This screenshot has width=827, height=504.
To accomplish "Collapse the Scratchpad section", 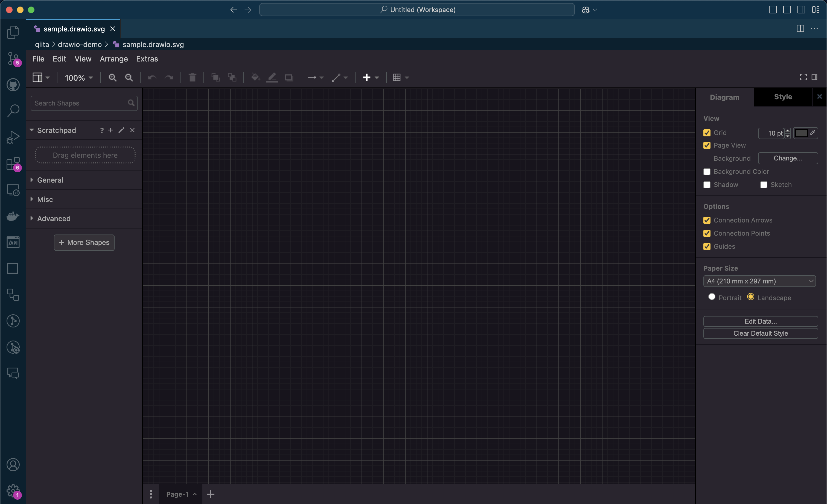I will click(x=31, y=130).
